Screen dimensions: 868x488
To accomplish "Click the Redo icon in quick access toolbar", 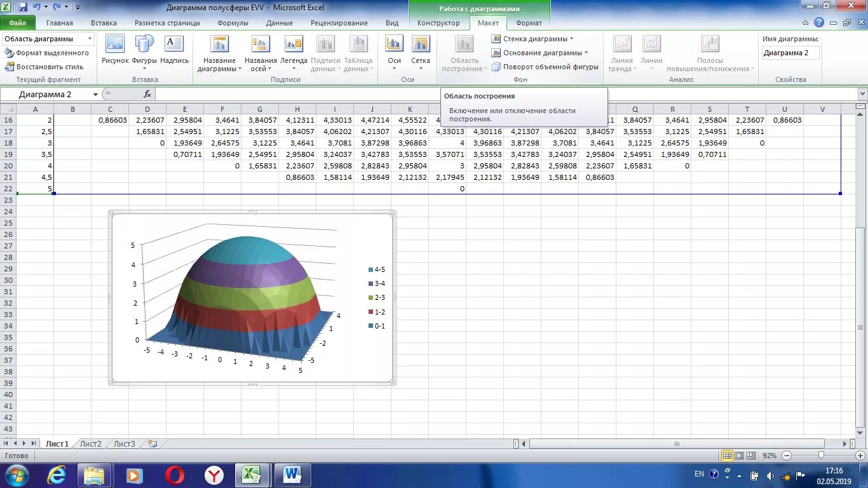I will click(57, 7).
